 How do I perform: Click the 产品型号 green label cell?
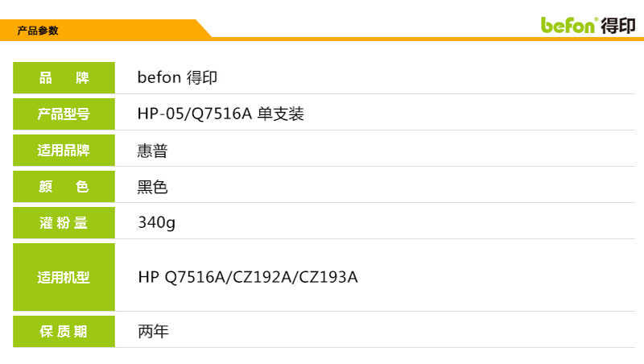pos(64,114)
